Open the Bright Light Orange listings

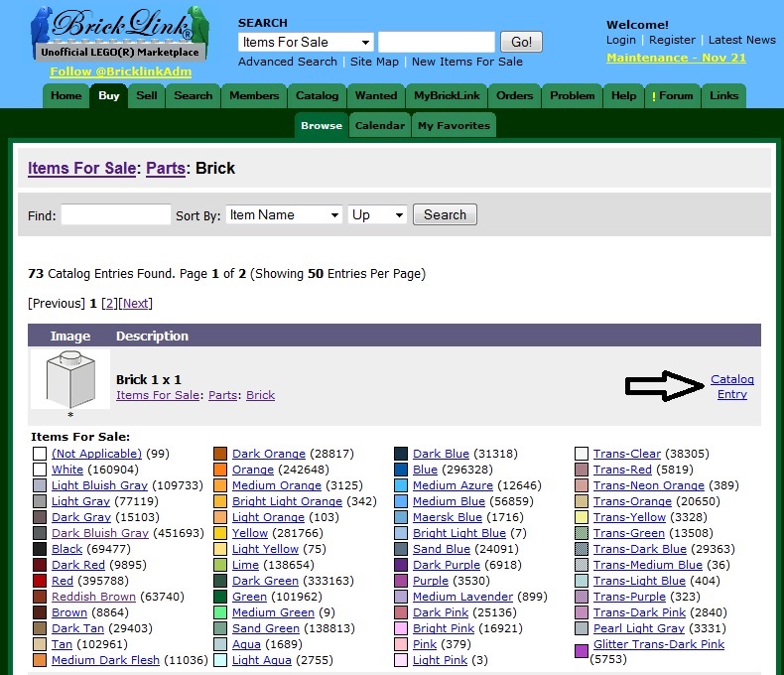click(x=287, y=501)
